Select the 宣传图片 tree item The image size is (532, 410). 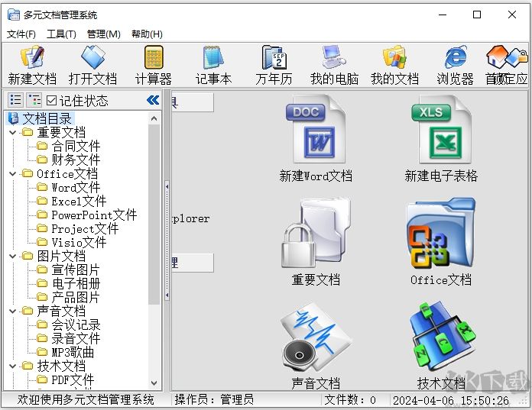click(x=76, y=270)
